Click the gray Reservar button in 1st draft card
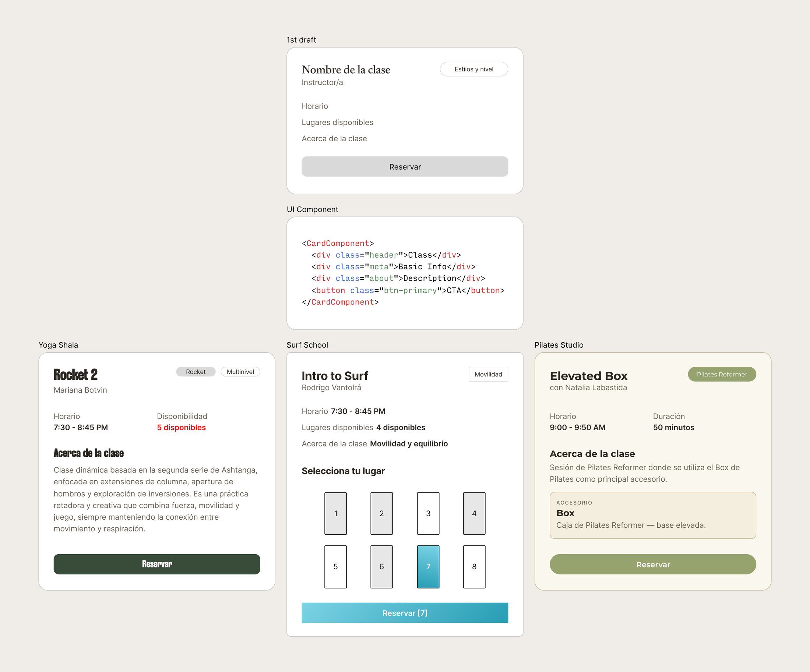This screenshot has width=810, height=672. [405, 167]
